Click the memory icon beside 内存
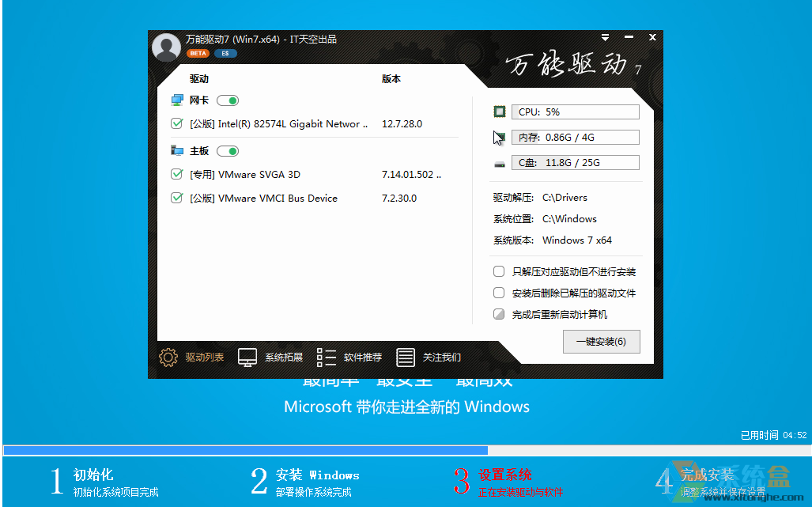This screenshot has height=507, width=812. click(x=500, y=138)
